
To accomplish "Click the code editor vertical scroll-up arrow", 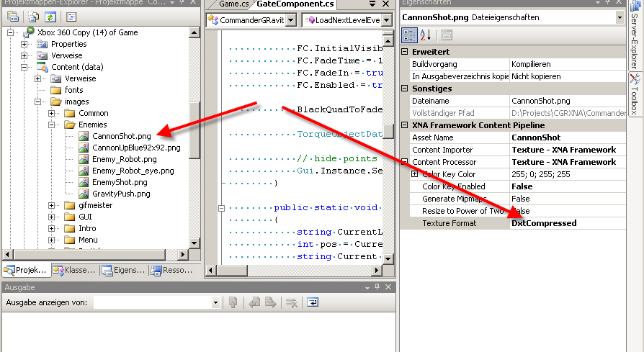I will pos(388,40).
